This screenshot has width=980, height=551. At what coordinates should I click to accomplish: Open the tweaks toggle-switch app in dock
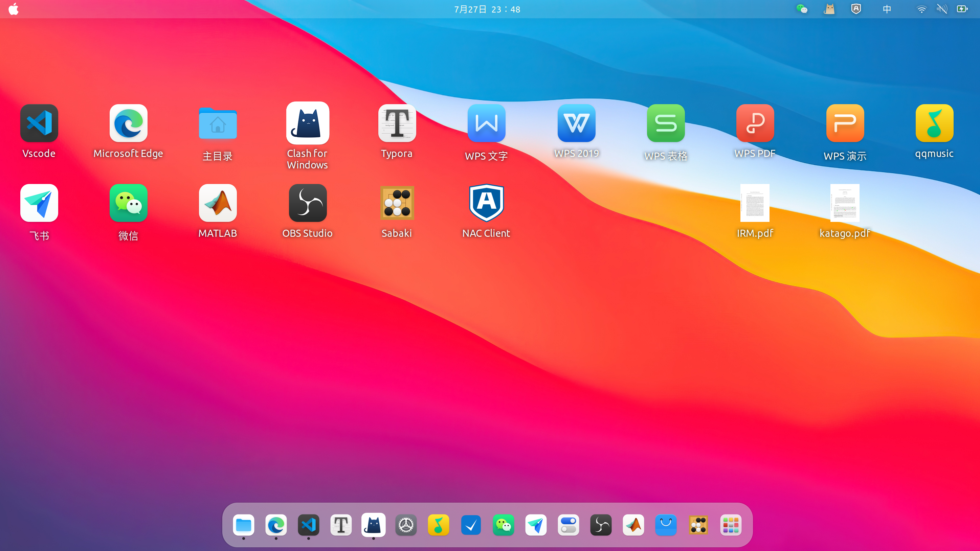pyautogui.click(x=569, y=525)
